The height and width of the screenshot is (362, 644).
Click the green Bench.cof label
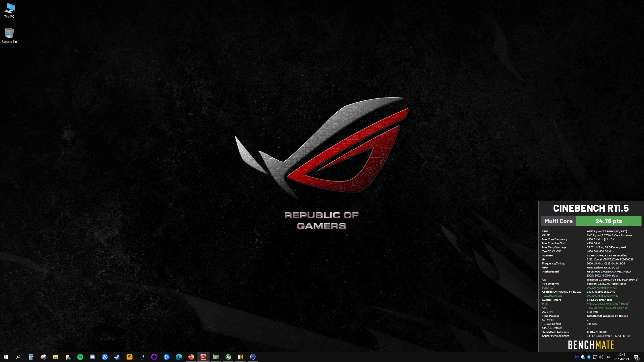[x=548, y=288]
